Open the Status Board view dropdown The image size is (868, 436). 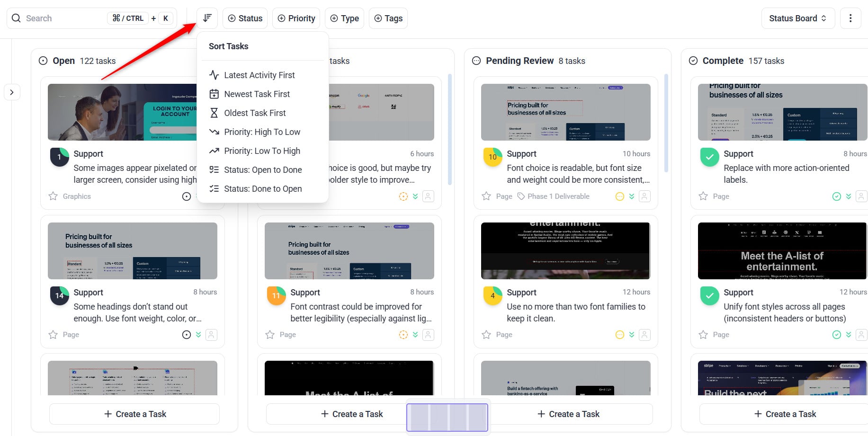pos(797,18)
